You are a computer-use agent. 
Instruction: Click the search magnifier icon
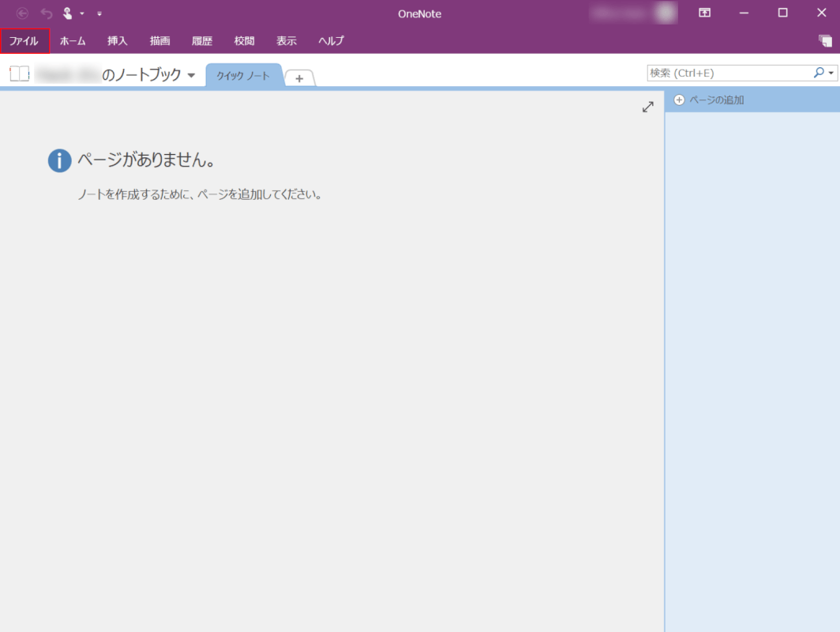(819, 73)
